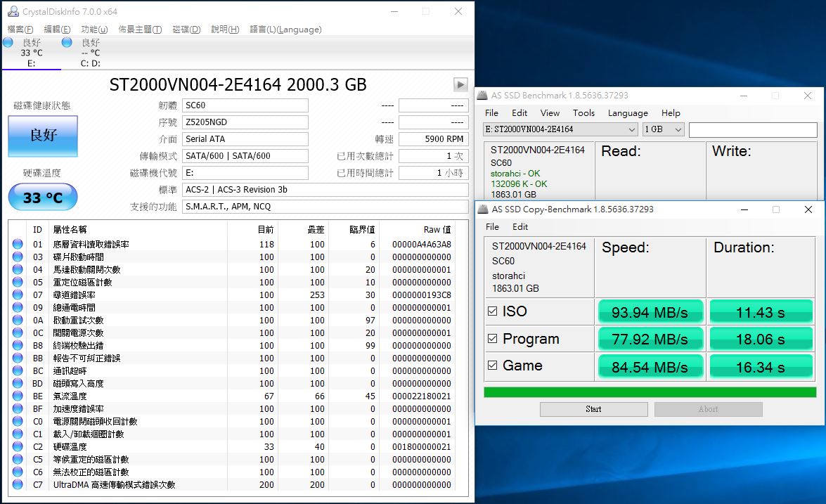Open the drive selector dropdown in AS SSD Benchmark
Image resolution: width=826 pixels, height=504 pixels.
[x=560, y=129]
